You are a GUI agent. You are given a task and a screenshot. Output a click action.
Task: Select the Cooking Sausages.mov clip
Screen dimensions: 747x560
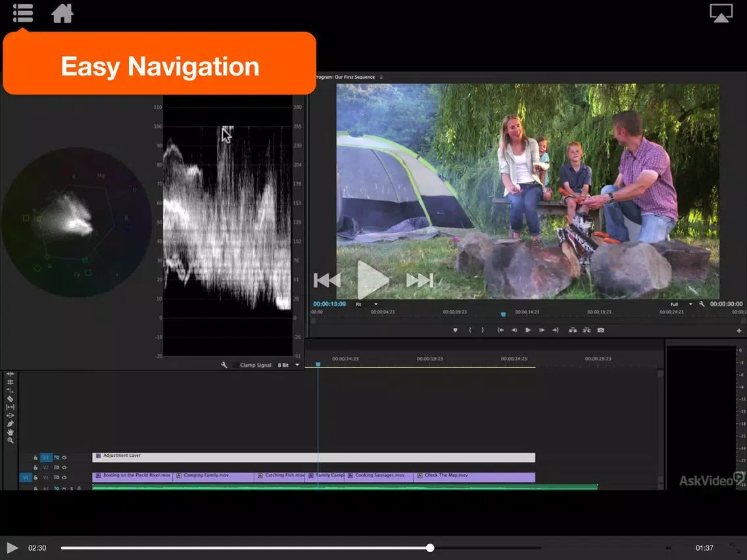click(x=379, y=478)
